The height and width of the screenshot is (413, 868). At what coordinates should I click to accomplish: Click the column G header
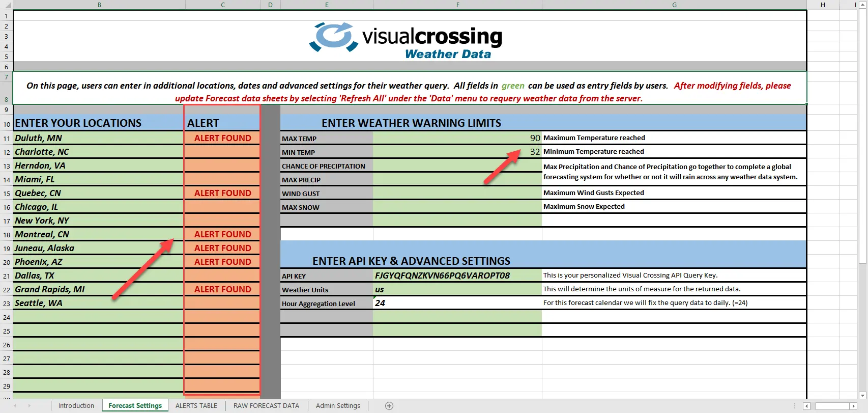point(674,5)
